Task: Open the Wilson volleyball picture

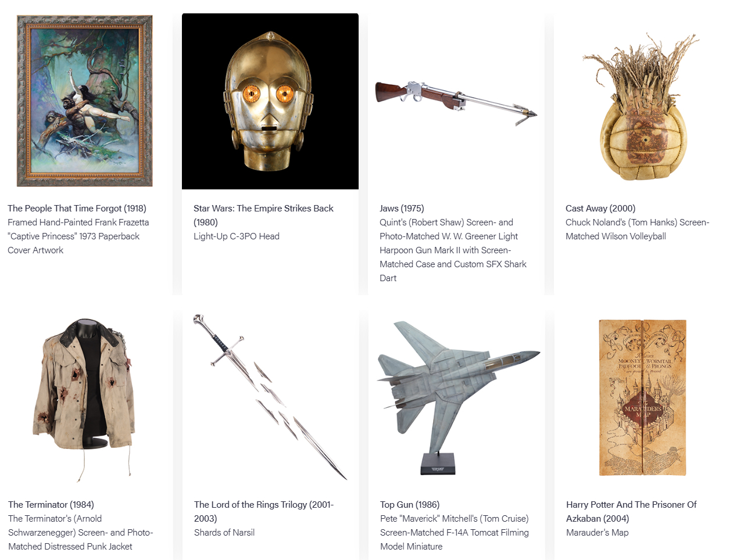Action: pos(642,107)
